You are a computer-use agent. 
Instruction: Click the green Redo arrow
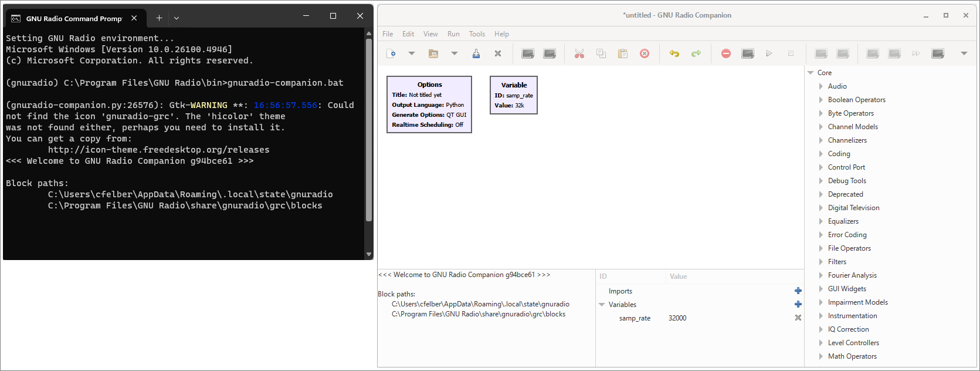[696, 53]
